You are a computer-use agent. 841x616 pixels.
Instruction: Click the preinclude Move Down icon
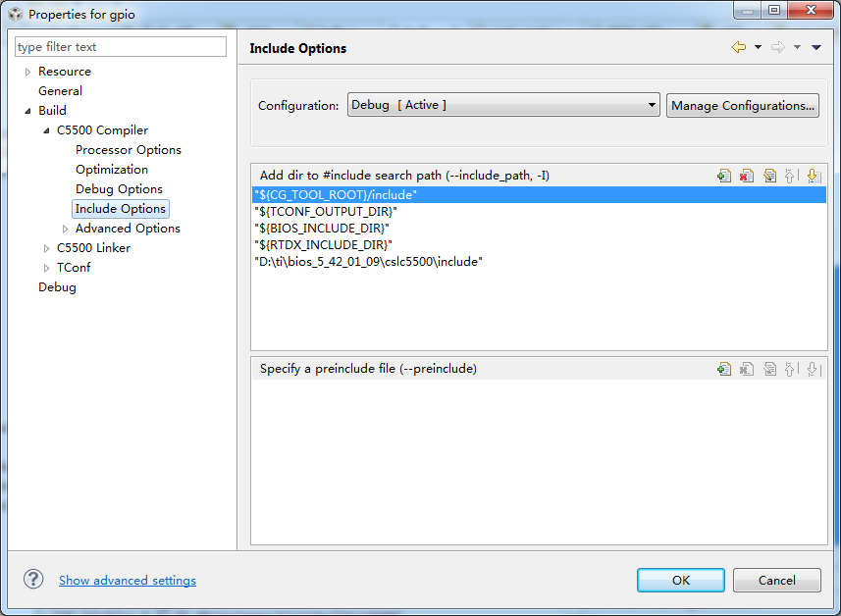point(814,368)
